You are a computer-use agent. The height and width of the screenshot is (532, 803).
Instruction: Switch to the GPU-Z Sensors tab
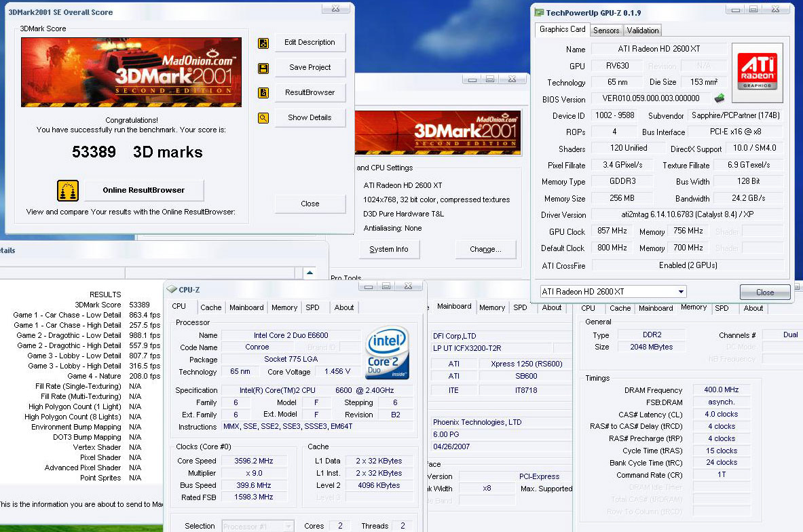(606, 31)
